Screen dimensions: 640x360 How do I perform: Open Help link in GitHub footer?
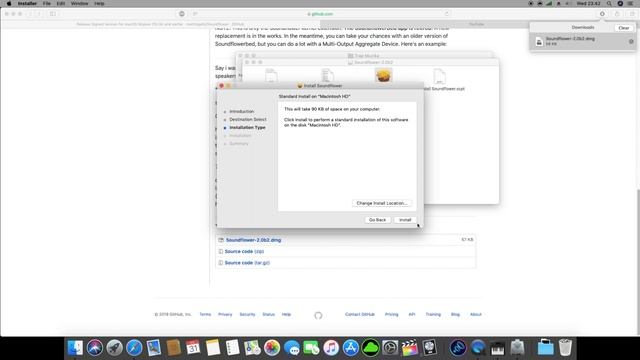pos(286,314)
